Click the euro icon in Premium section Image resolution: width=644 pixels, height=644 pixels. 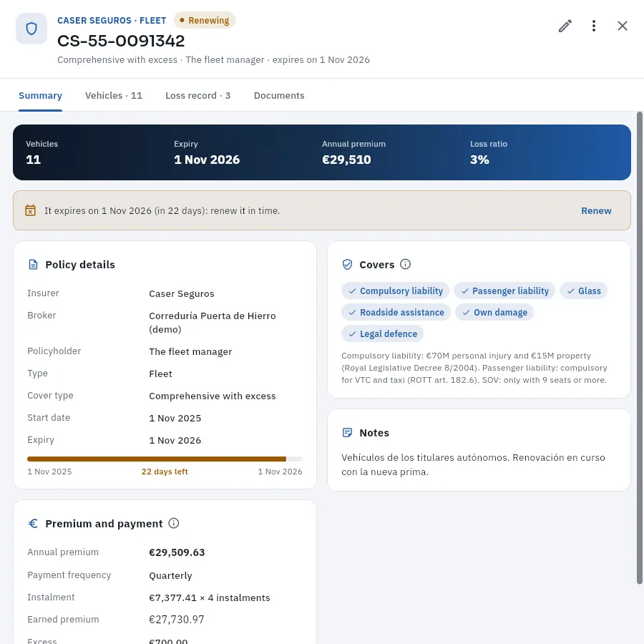[33, 523]
